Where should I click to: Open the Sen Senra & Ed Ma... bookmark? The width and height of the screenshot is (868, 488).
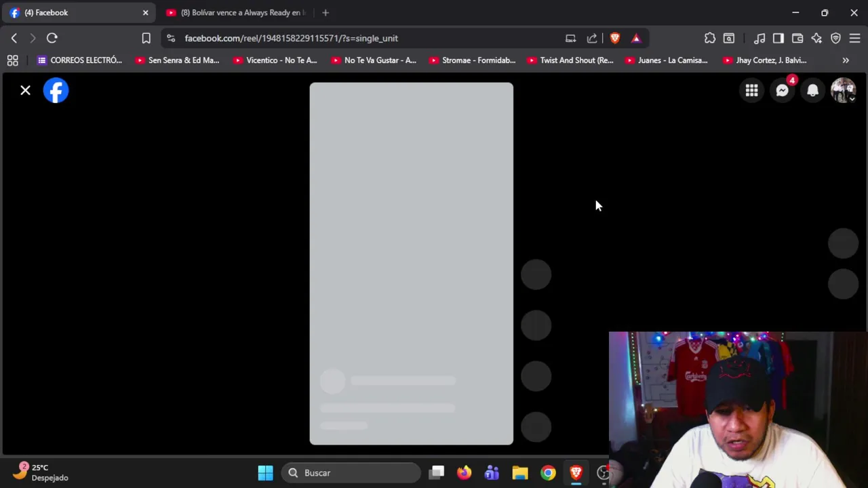pos(177,60)
